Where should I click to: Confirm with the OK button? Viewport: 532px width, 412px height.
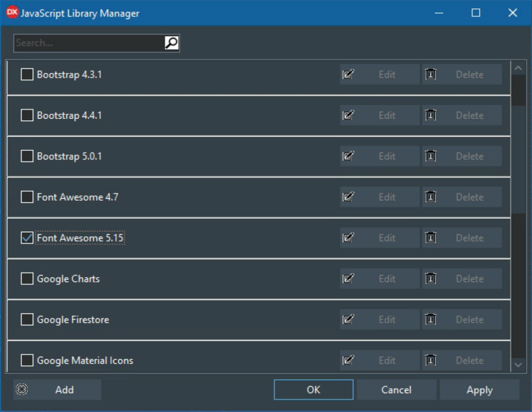pyautogui.click(x=313, y=390)
